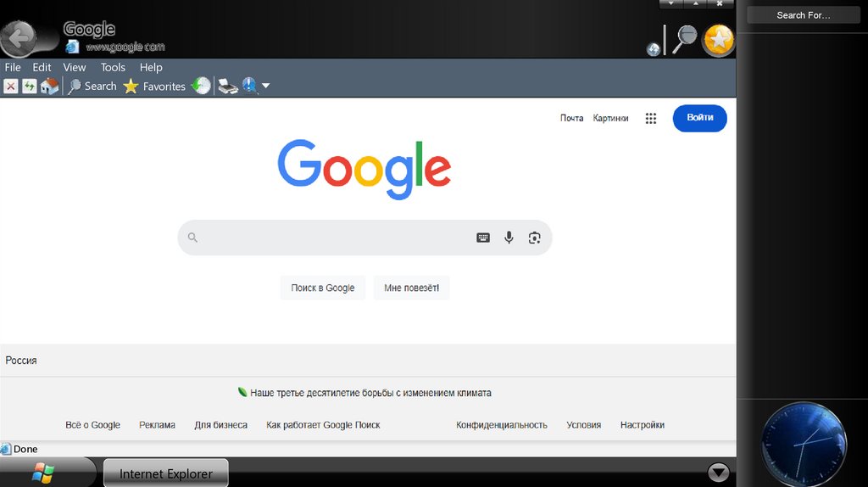Open the Всё о Google footer link
Image resolution: width=868 pixels, height=487 pixels.
pyautogui.click(x=93, y=425)
